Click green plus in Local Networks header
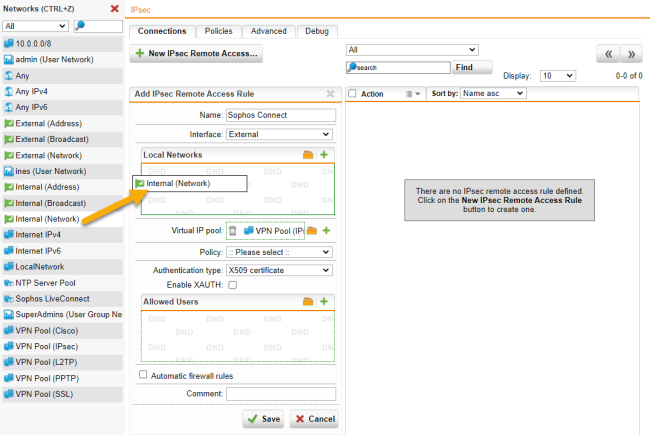 (324, 155)
